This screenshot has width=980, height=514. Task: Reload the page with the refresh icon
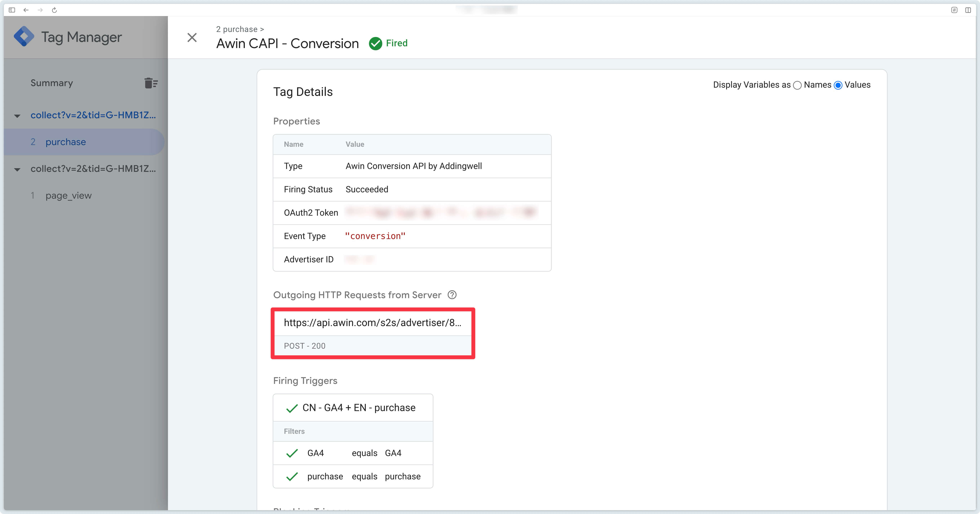[x=54, y=10]
